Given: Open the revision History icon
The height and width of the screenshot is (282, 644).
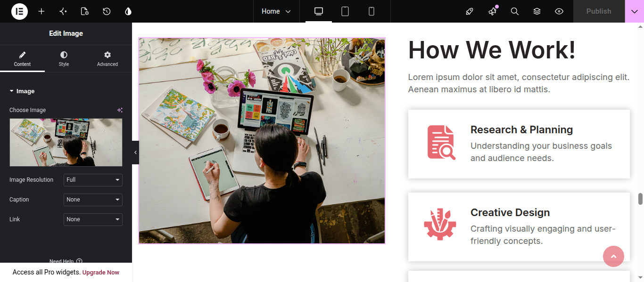Looking at the screenshot, I should click(107, 11).
